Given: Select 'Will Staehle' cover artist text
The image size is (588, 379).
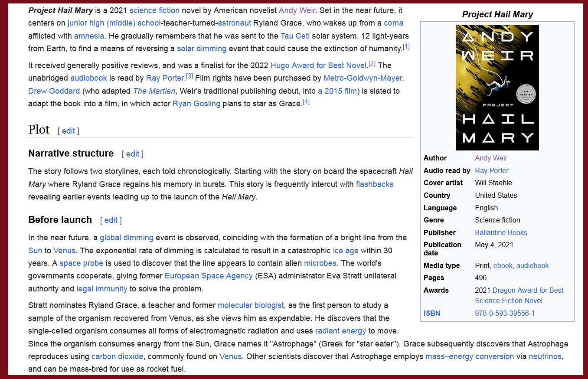Looking at the screenshot, I should [493, 183].
